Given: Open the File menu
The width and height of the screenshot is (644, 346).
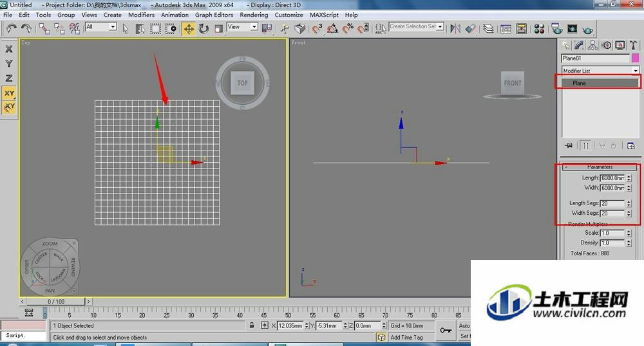Looking at the screenshot, I should pyautogui.click(x=7, y=15).
